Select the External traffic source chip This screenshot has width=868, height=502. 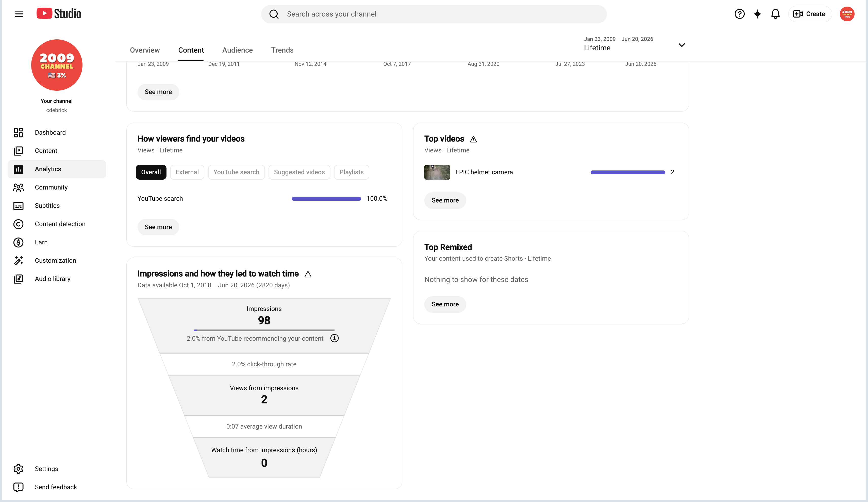[187, 172]
